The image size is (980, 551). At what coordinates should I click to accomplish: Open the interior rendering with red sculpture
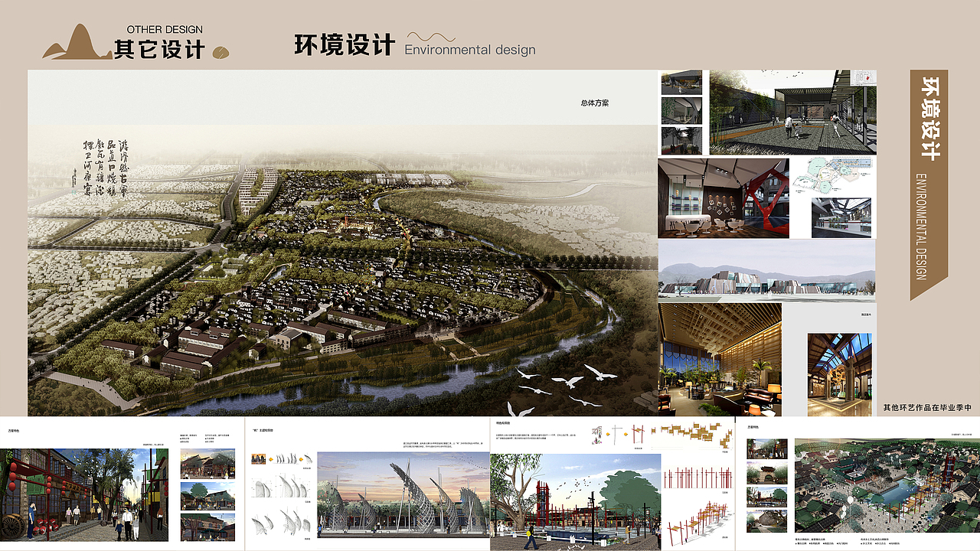point(724,198)
